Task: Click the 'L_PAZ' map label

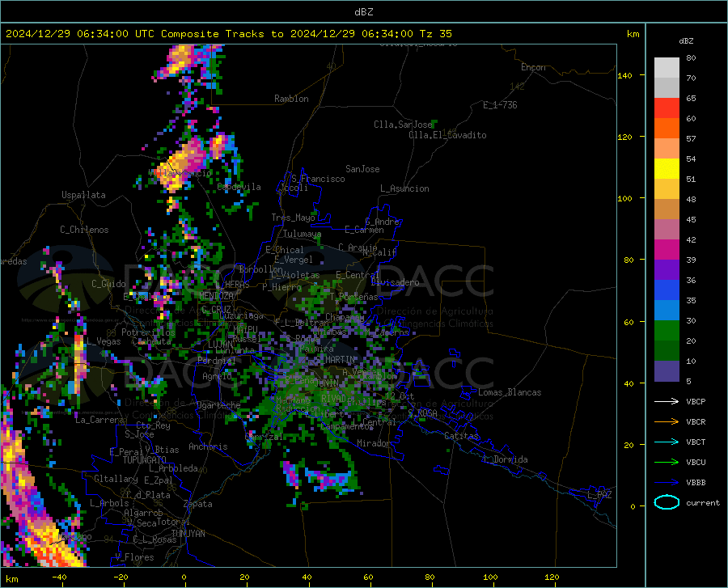Action: click(599, 495)
